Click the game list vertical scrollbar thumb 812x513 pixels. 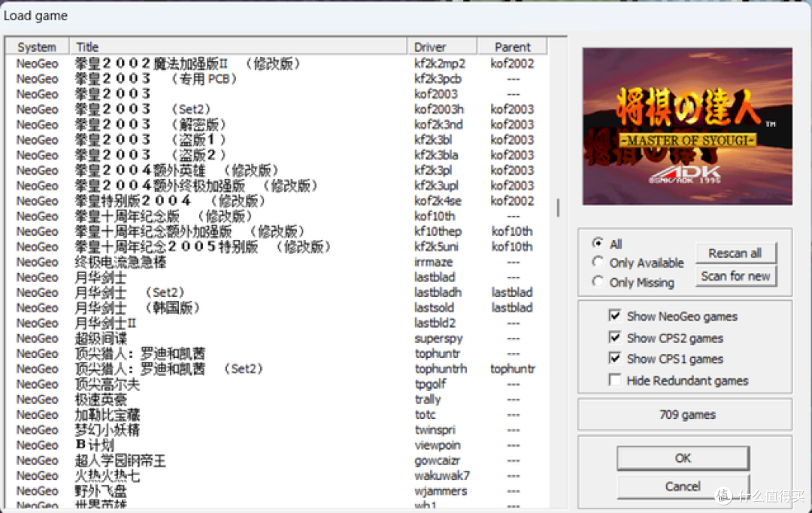558,208
